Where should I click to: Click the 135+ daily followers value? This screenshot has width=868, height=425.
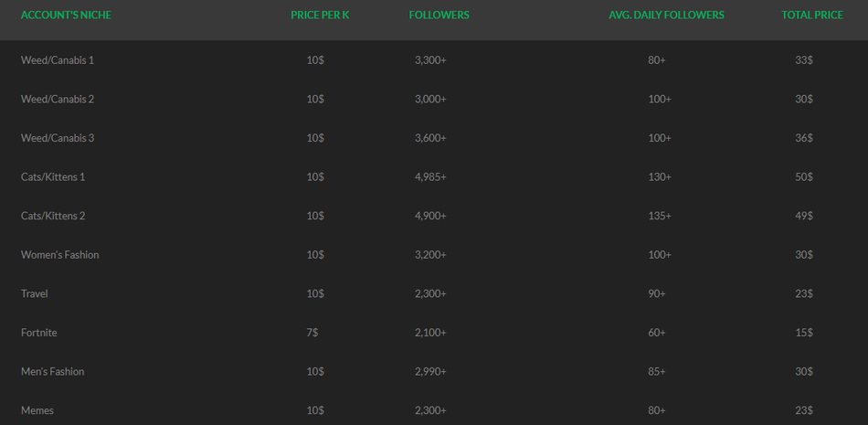click(660, 216)
